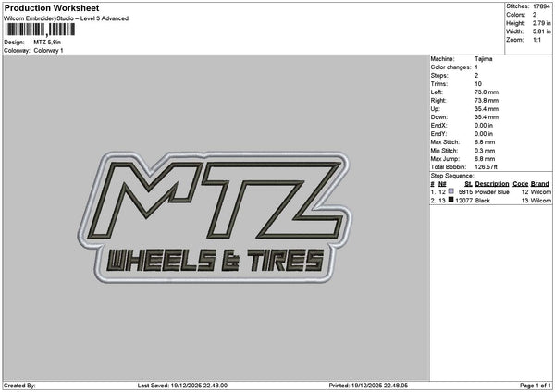
Task: Select the "Down:" measurement label
Action: [438, 117]
